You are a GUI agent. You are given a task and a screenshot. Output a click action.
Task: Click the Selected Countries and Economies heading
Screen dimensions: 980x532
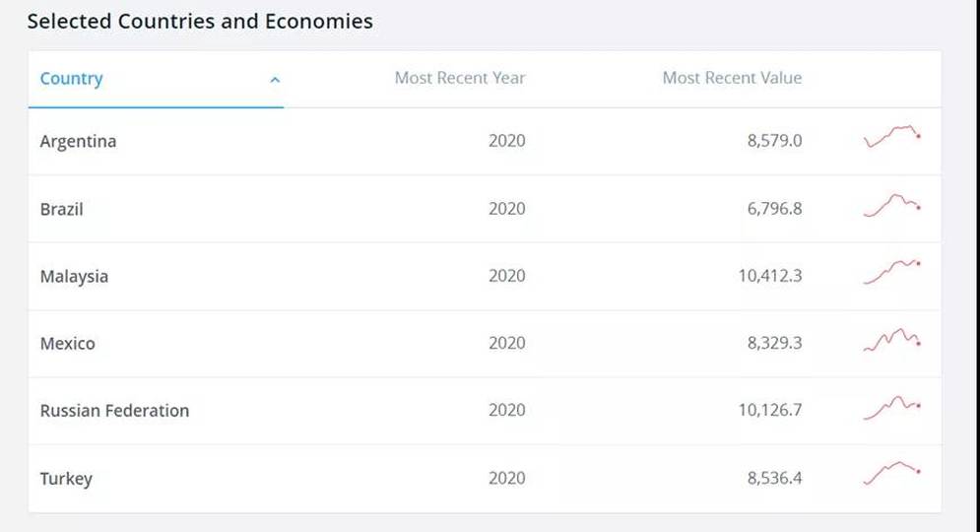pyautogui.click(x=200, y=22)
